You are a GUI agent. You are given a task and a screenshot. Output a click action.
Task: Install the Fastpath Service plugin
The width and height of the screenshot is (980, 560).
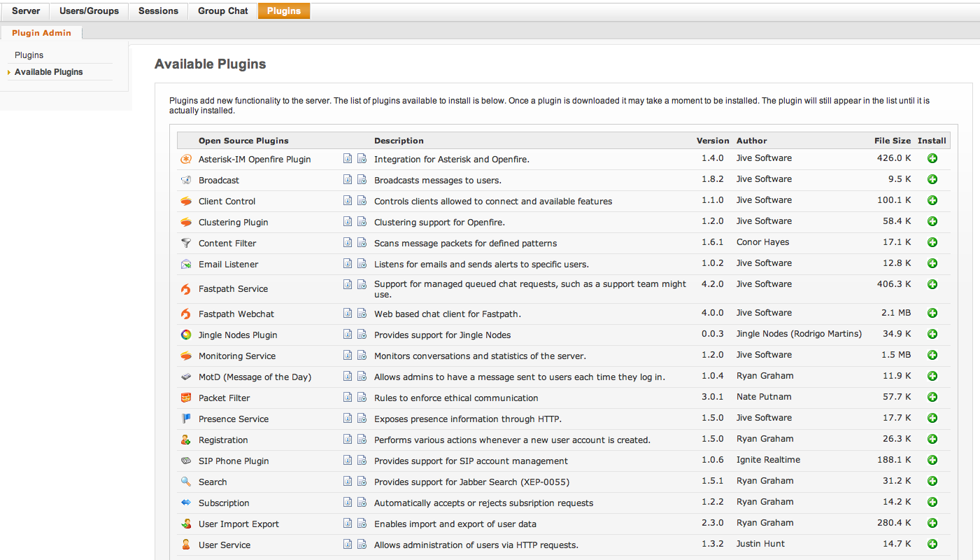932,285
